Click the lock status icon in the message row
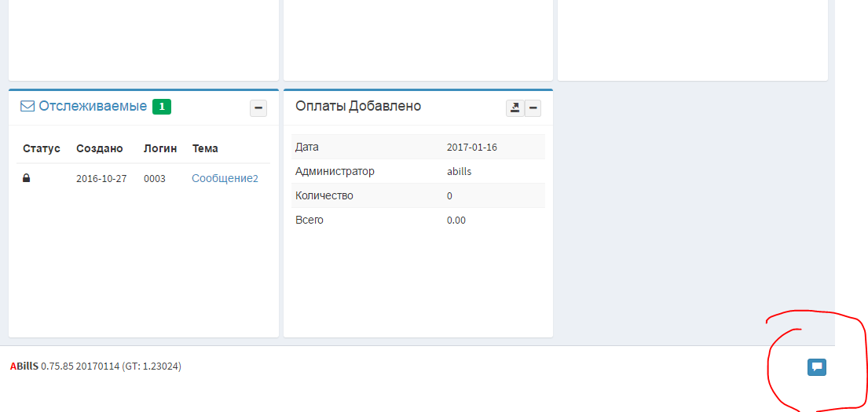This screenshot has width=868, height=412. (27, 178)
